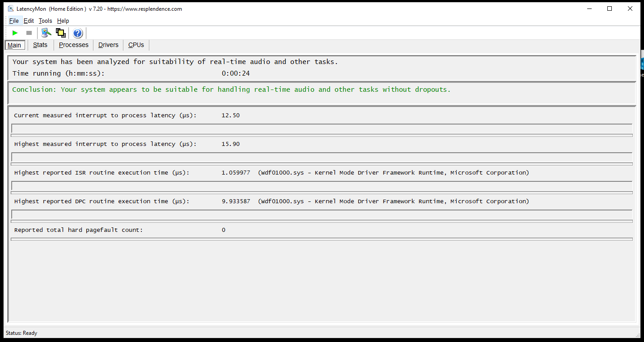The height and width of the screenshot is (342, 644).
Task: Click the DPC value 9.933587
Action: [236, 201]
